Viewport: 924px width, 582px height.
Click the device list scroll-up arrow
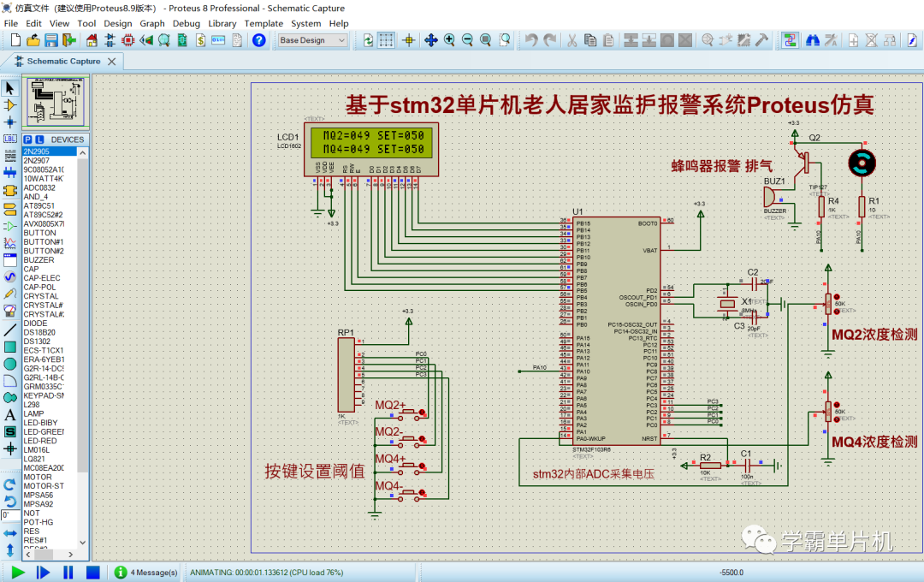pyautogui.click(x=82, y=152)
